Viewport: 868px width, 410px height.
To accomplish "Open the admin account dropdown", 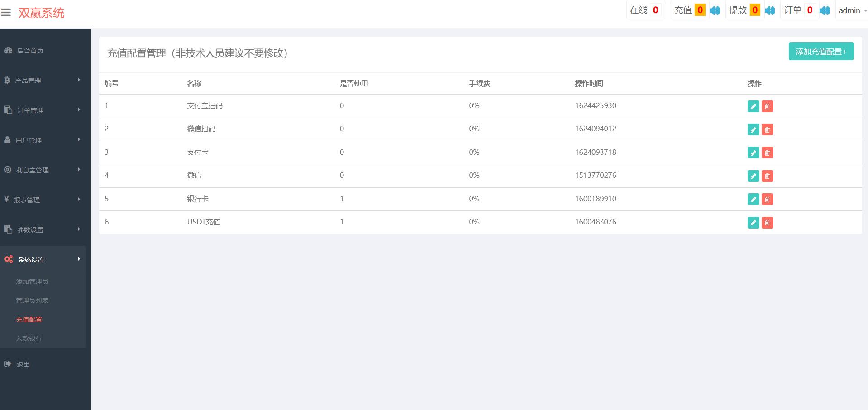I will [853, 10].
